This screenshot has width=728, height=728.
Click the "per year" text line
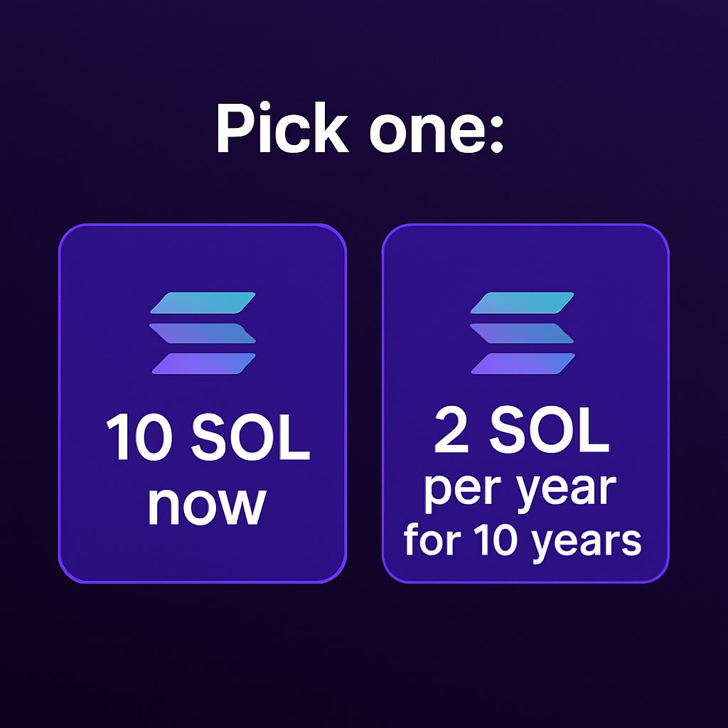520,492
